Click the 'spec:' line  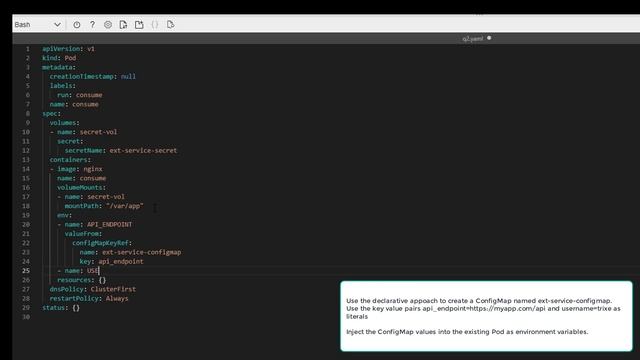pos(51,113)
